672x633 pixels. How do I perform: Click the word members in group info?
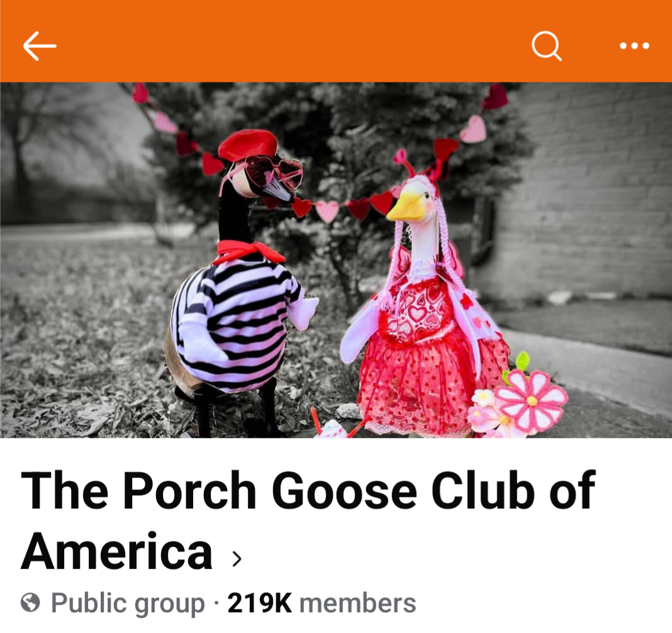click(357, 603)
